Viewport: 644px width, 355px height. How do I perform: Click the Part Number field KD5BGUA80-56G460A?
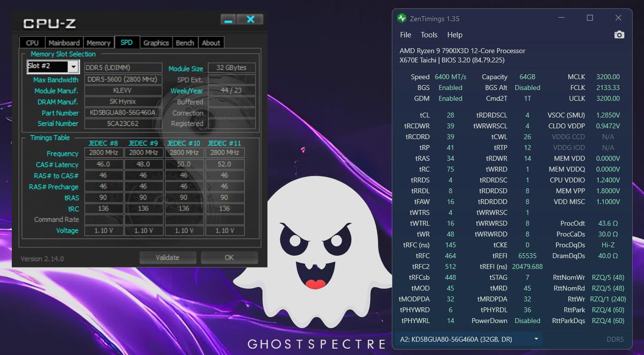click(123, 113)
